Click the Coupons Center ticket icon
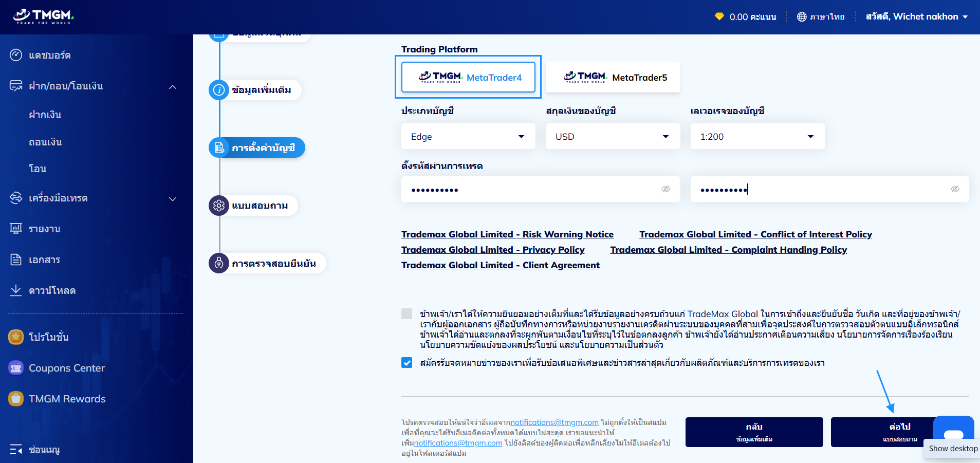This screenshot has height=463, width=980. 16,368
